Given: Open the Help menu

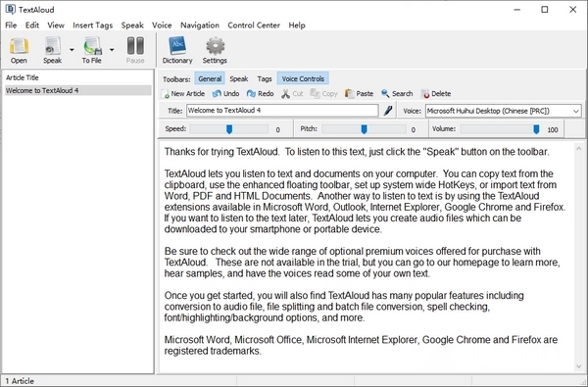Looking at the screenshot, I should tap(297, 25).
